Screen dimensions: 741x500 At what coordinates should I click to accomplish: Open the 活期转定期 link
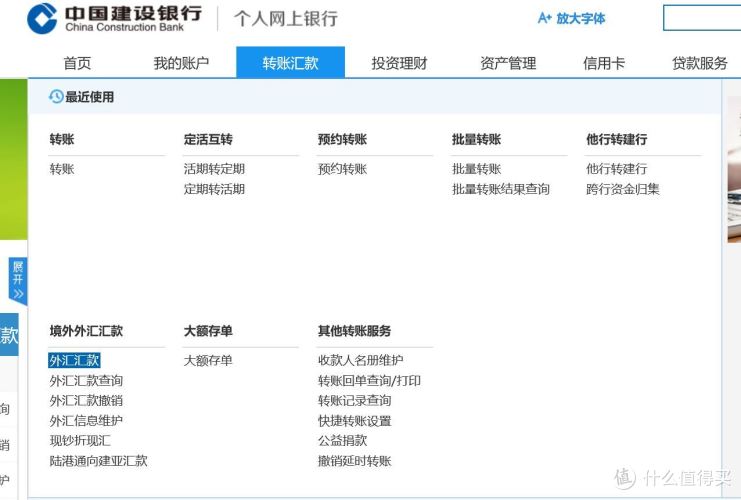click(x=214, y=169)
